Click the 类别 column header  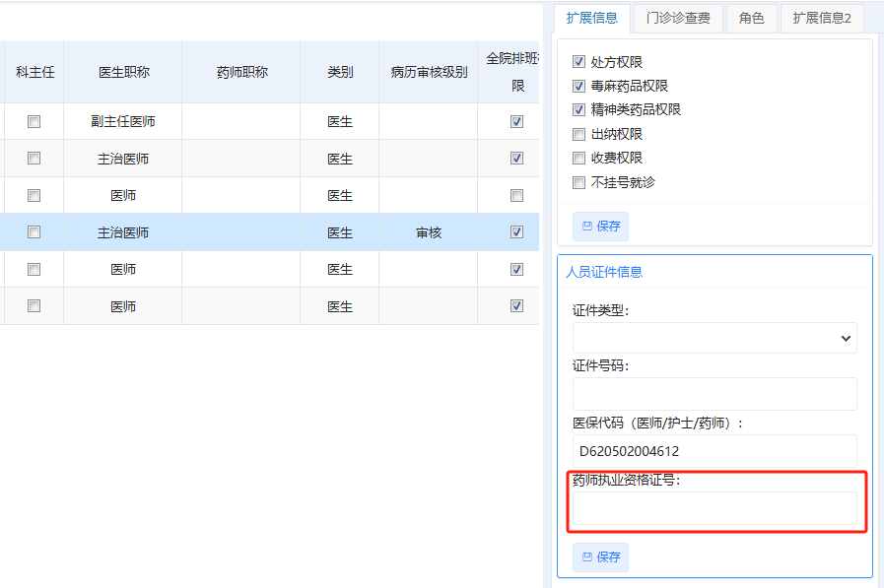[x=340, y=72]
